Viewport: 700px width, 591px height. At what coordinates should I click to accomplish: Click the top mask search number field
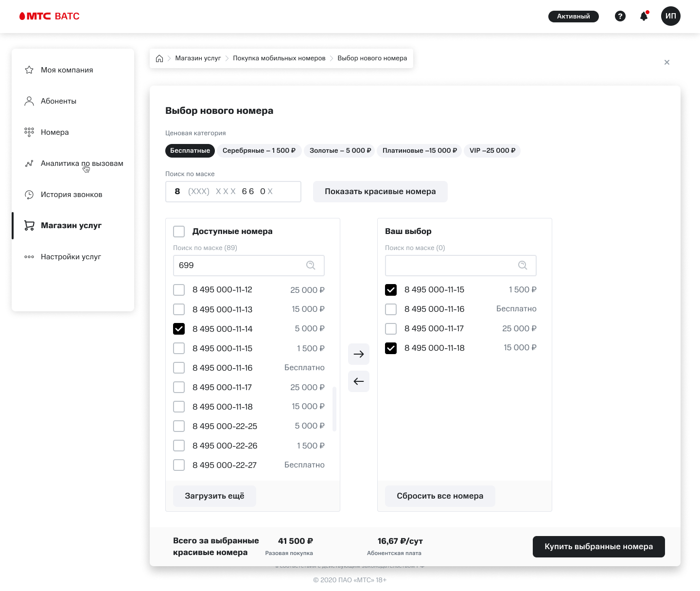[233, 192]
